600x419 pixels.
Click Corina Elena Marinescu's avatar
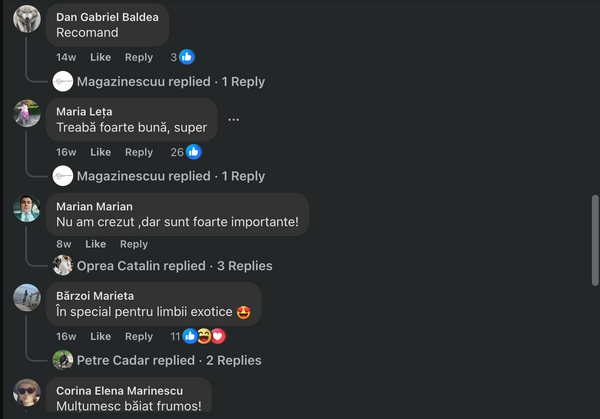coord(28,393)
